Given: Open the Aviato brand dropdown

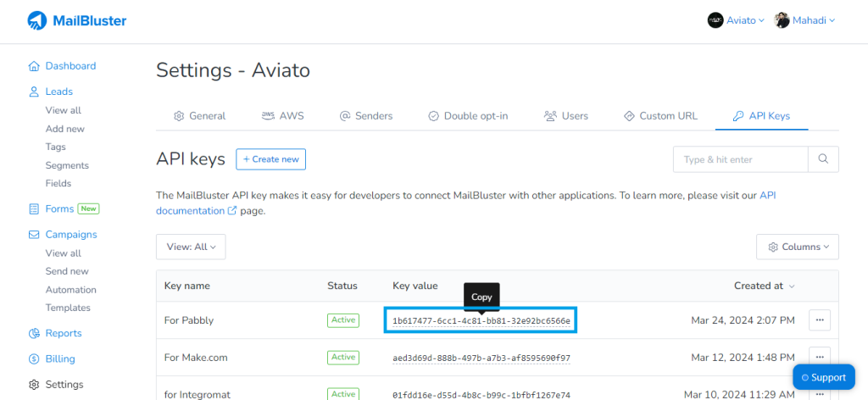Looking at the screenshot, I should 736,20.
